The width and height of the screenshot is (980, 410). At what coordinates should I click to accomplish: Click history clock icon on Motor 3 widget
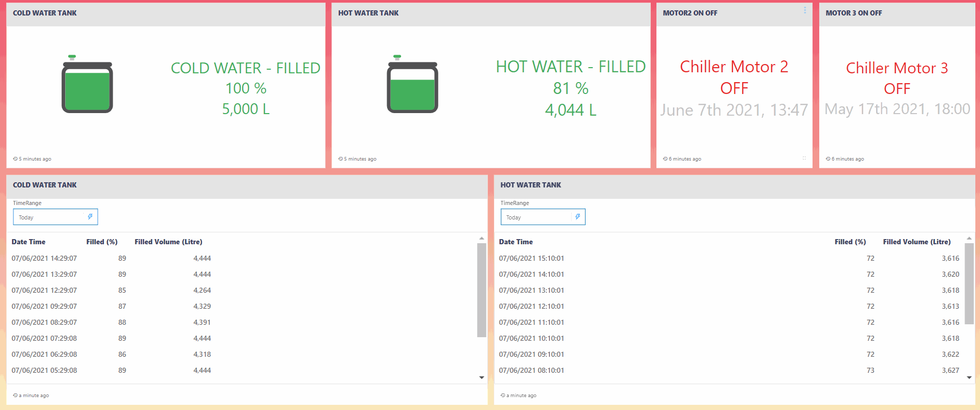(828, 159)
